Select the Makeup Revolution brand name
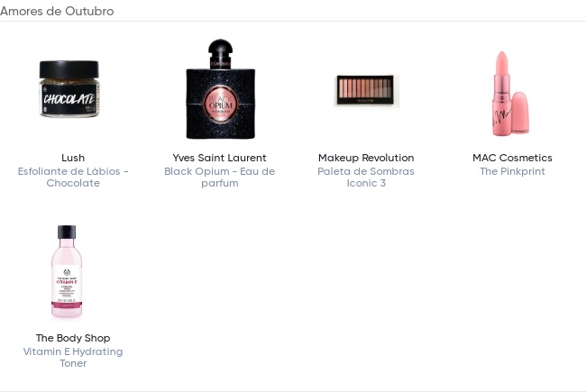The height and width of the screenshot is (392, 586). pos(366,158)
